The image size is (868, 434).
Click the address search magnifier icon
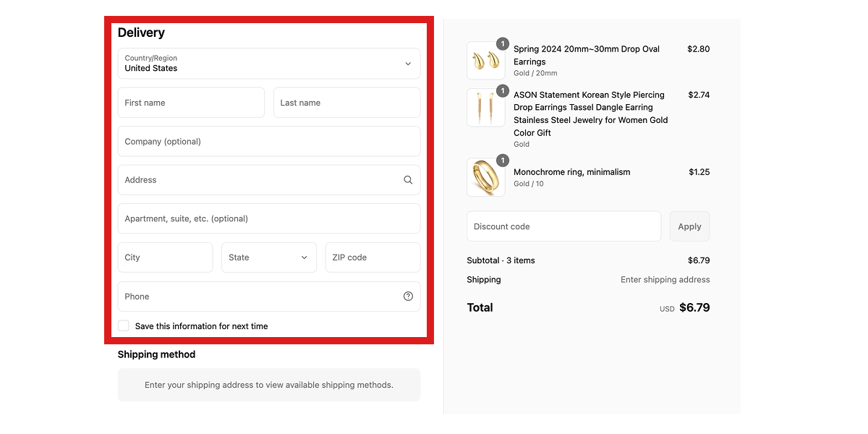[x=408, y=180]
